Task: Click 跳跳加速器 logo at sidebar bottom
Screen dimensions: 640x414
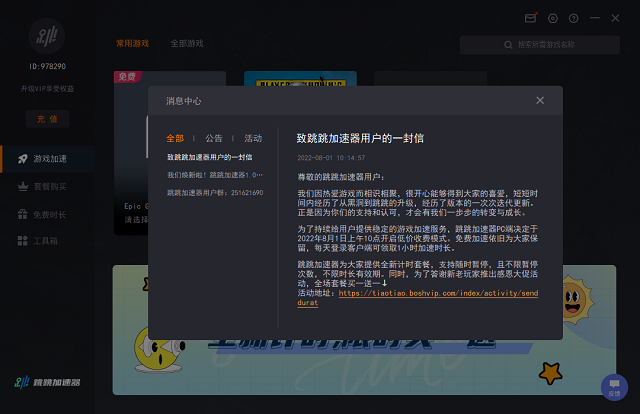Action: [47, 383]
